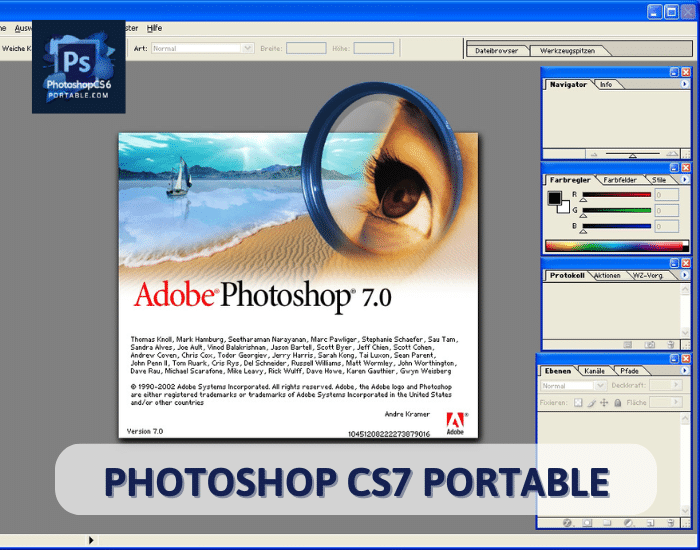Collapse the Navigator panel window
The width and height of the screenshot is (700, 550).
[674, 72]
